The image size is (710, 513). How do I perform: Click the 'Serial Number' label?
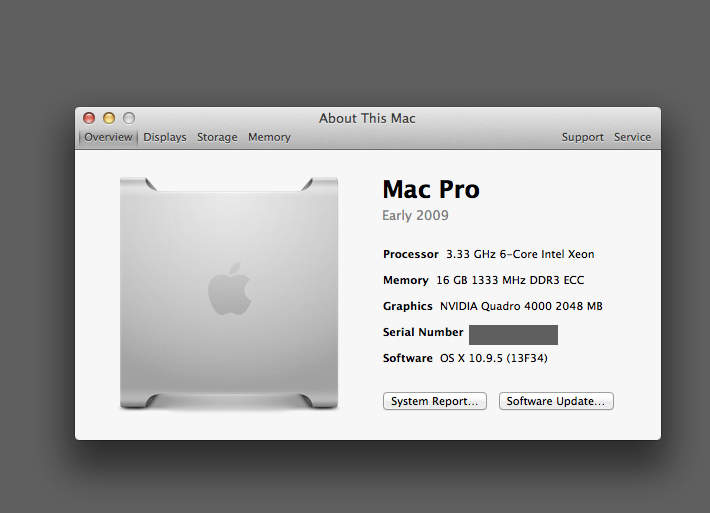click(x=423, y=332)
